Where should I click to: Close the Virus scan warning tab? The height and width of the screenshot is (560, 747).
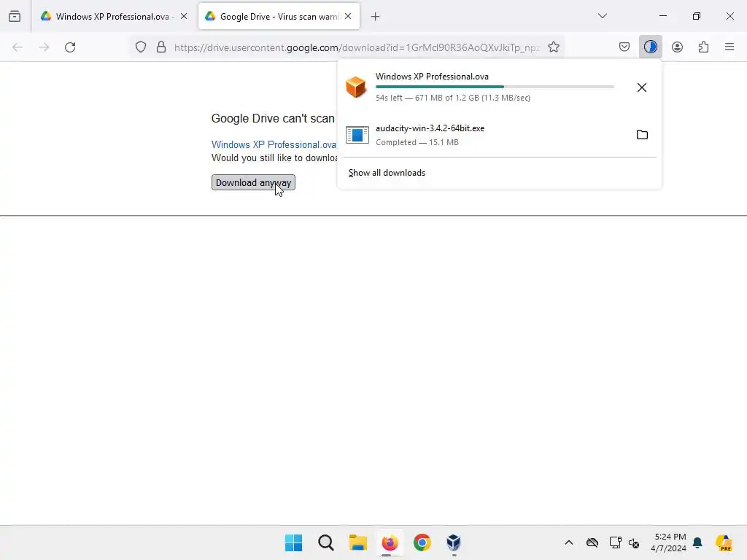coord(348,17)
